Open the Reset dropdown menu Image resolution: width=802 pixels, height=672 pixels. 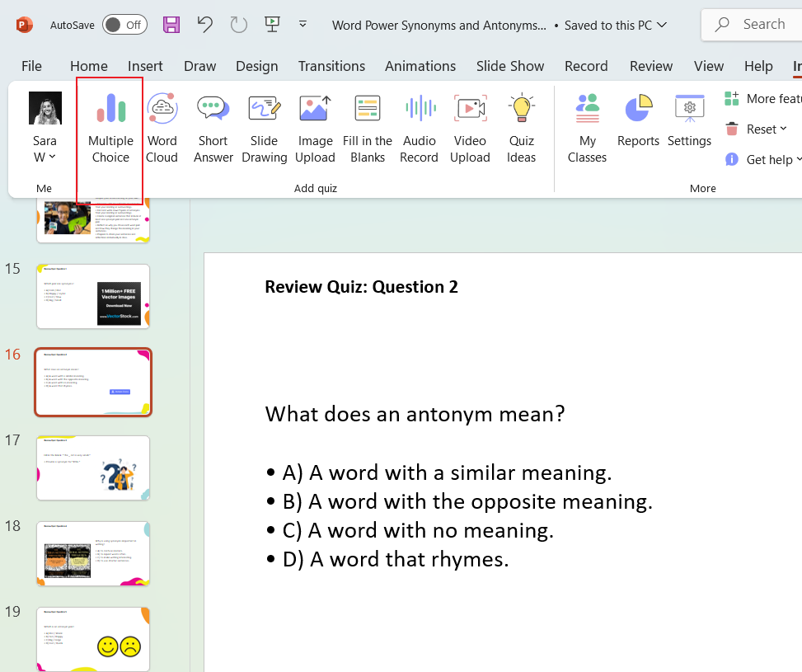click(756, 129)
